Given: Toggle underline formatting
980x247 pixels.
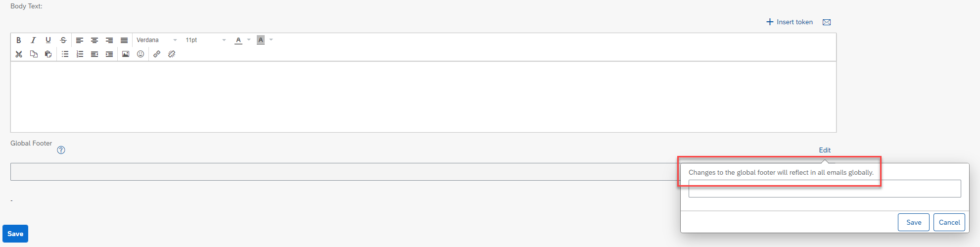Looking at the screenshot, I should coord(48,40).
